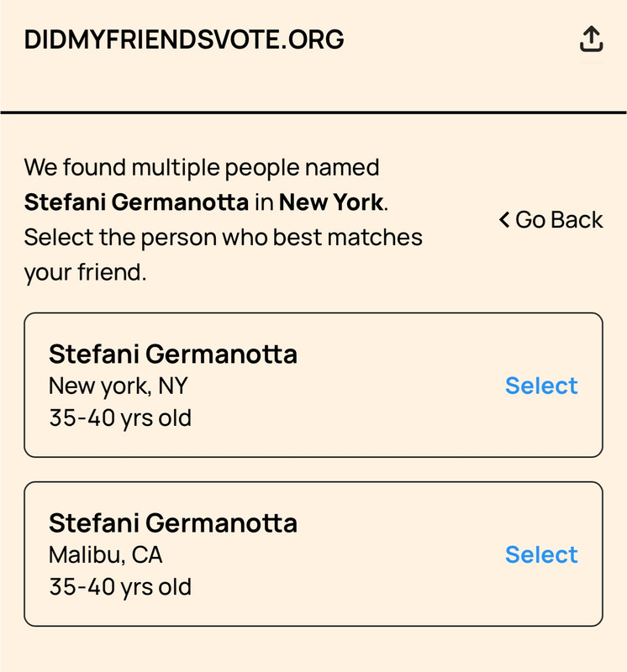Click bold Stefani Germanotta in the heading
Screen dimensions: 627x672
(136, 202)
